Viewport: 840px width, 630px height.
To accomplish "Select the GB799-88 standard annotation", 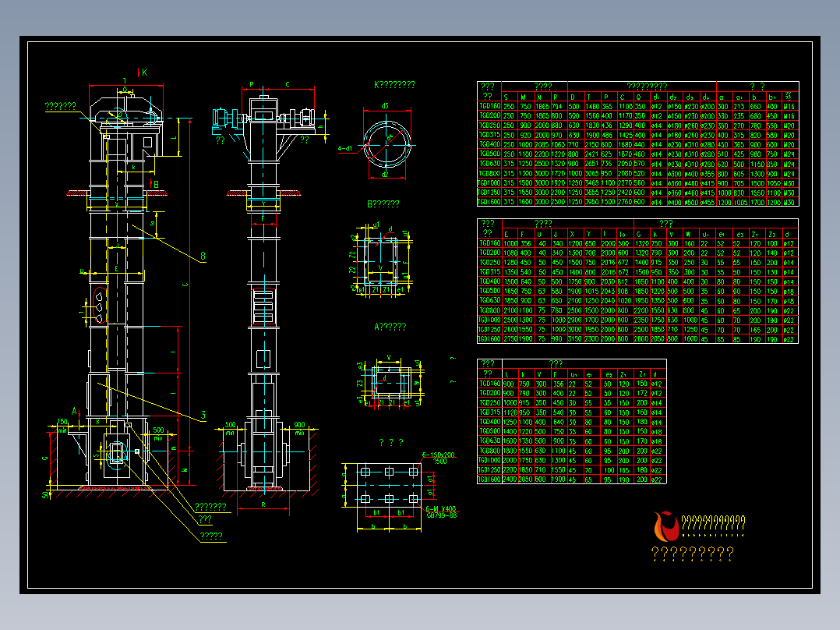I will (x=442, y=515).
